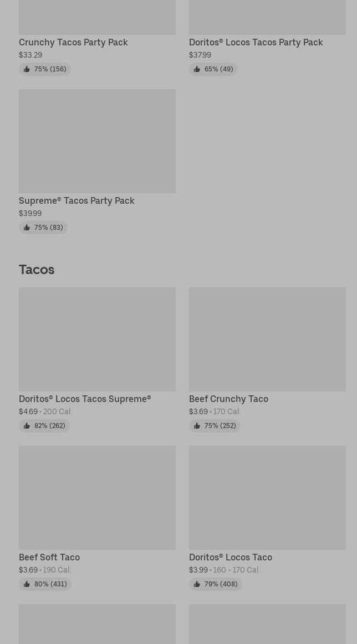Open the Doritos Locos Tacos Party Pack title

coord(256,42)
